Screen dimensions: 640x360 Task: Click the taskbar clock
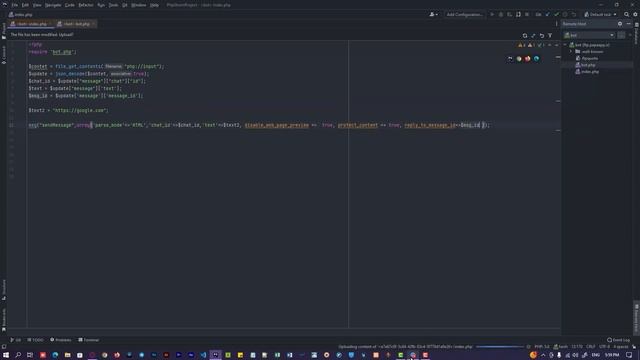click(612, 355)
